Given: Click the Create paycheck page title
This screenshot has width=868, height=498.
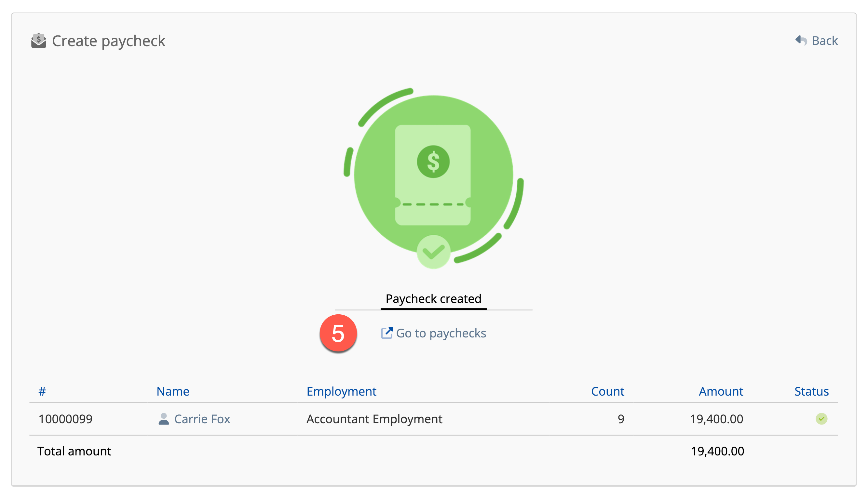Looking at the screenshot, I should tap(109, 41).
